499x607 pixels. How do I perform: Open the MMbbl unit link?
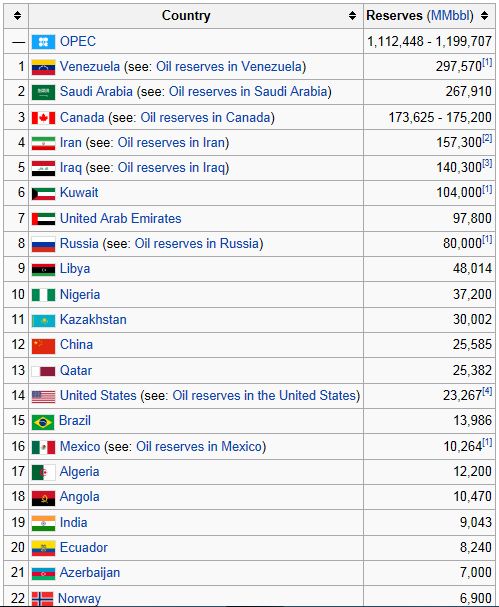click(x=452, y=15)
